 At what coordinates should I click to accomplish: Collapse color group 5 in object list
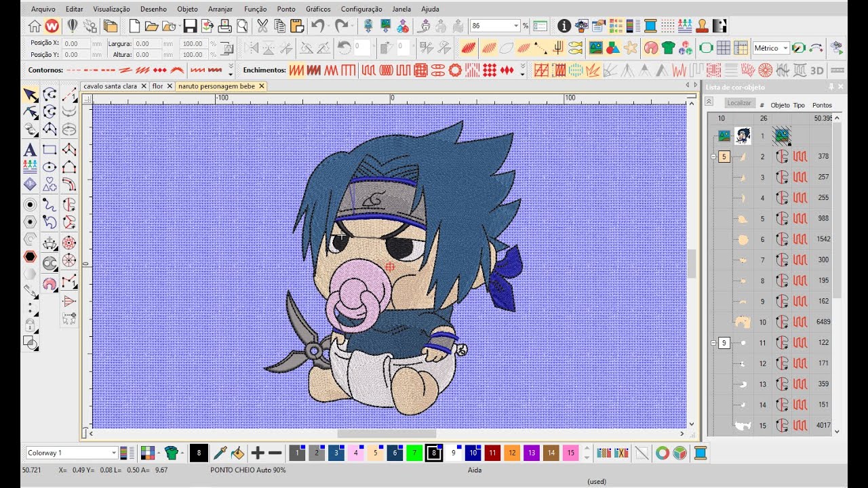[x=713, y=157]
